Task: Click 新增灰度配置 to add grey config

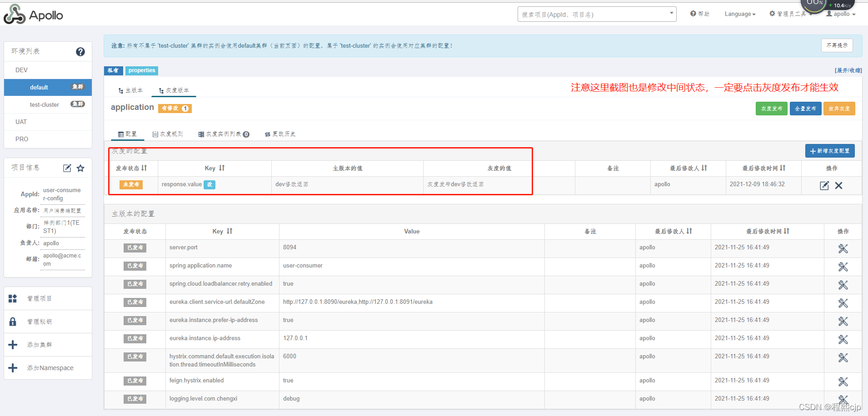Action: click(x=829, y=150)
